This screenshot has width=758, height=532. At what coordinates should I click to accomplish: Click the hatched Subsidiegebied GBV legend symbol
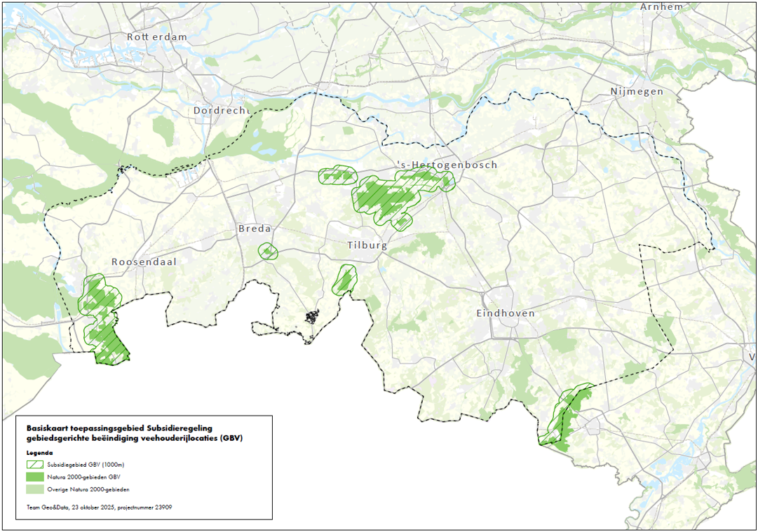(x=34, y=465)
